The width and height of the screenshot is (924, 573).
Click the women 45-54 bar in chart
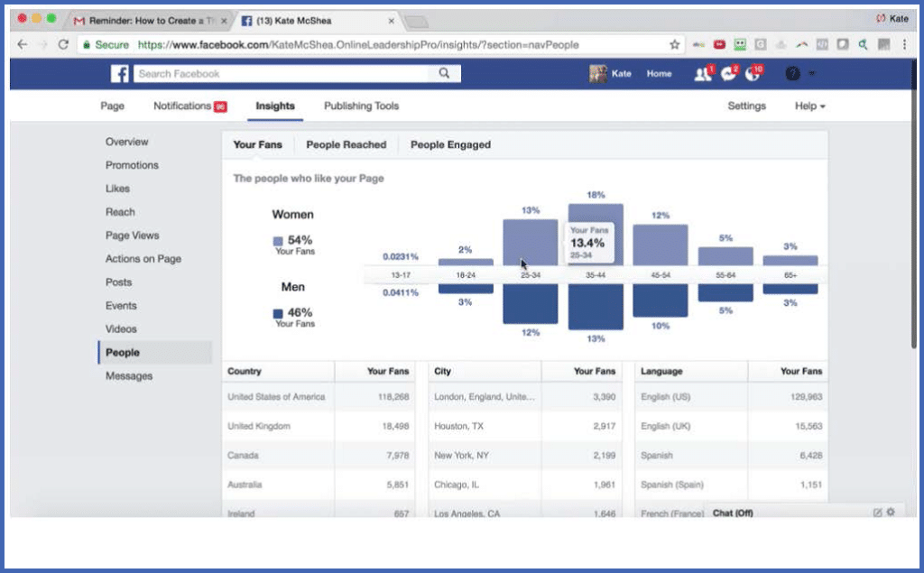coord(660,245)
